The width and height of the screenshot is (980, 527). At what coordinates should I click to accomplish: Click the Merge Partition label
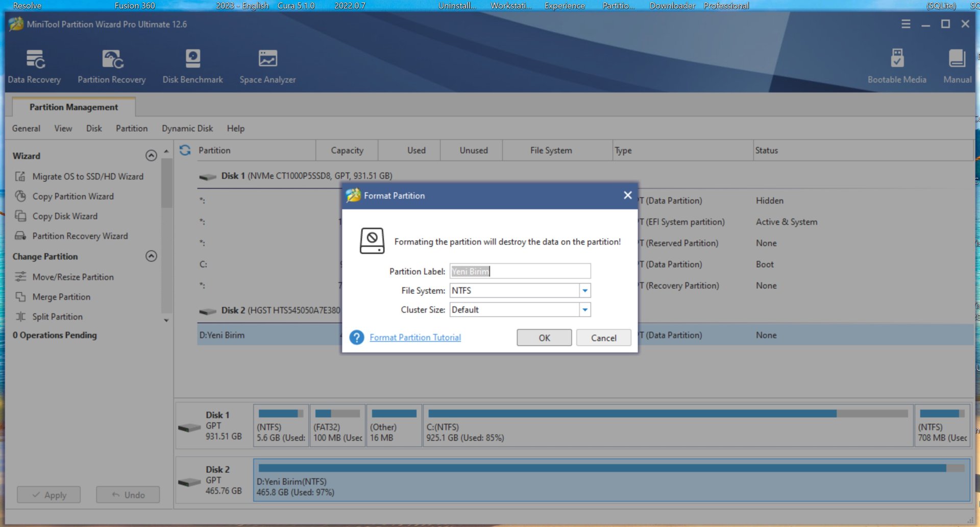pyautogui.click(x=61, y=297)
